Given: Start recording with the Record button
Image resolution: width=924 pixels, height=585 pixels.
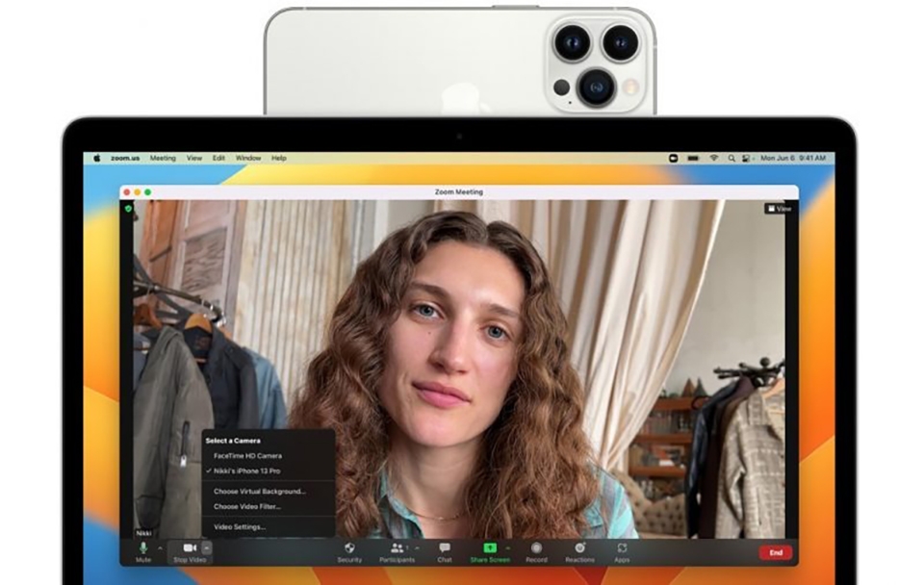Looking at the screenshot, I should click(x=536, y=552).
